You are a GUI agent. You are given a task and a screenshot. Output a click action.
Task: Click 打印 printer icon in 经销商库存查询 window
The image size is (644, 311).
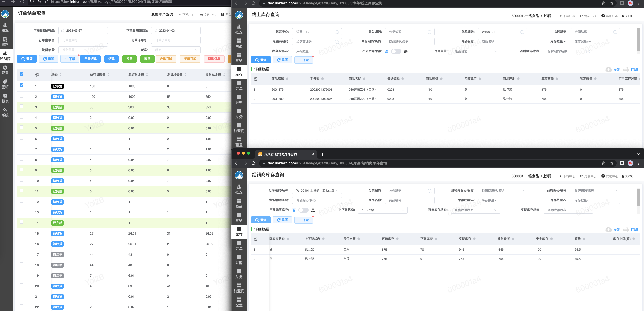pyautogui.click(x=626, y=229)
